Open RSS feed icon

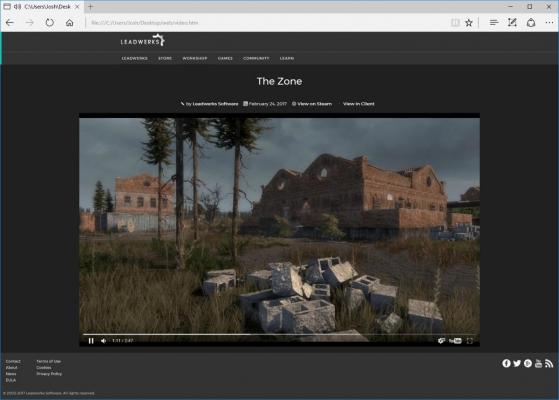coord(549,363)
